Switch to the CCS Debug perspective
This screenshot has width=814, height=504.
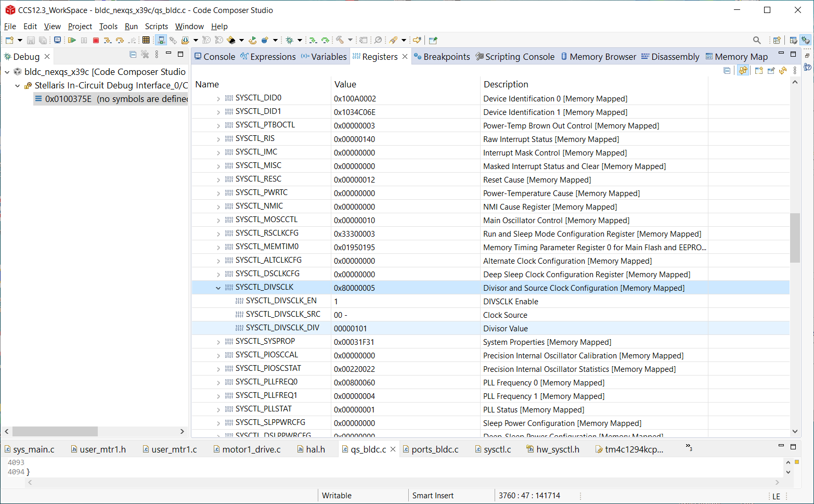click(806, 40)
